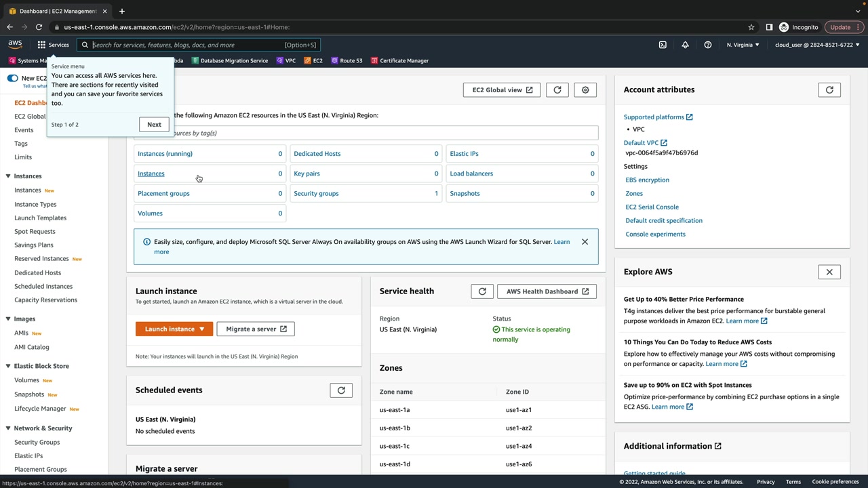Collapse the Network & Security section
Image resolution: width=868 pixels, height=488 pixels.
[x=8, y=428]
